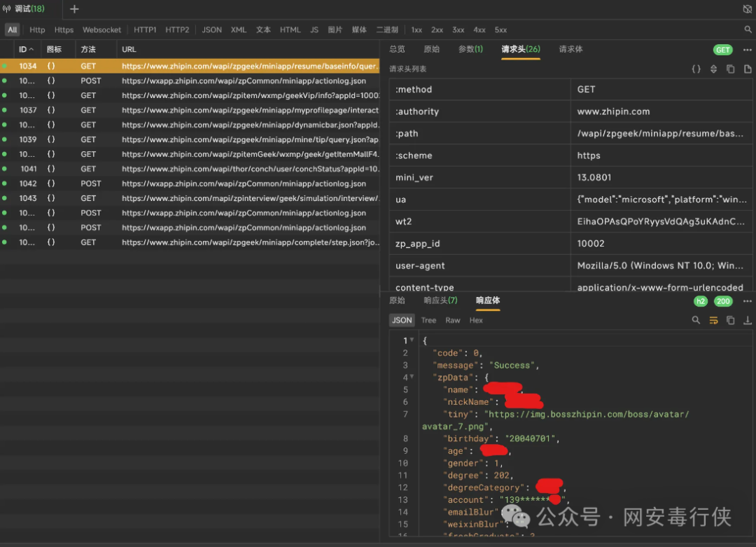Filter by Http protocol
The width and height of the screenshot is (756, 547).
(x=37, y=30)
